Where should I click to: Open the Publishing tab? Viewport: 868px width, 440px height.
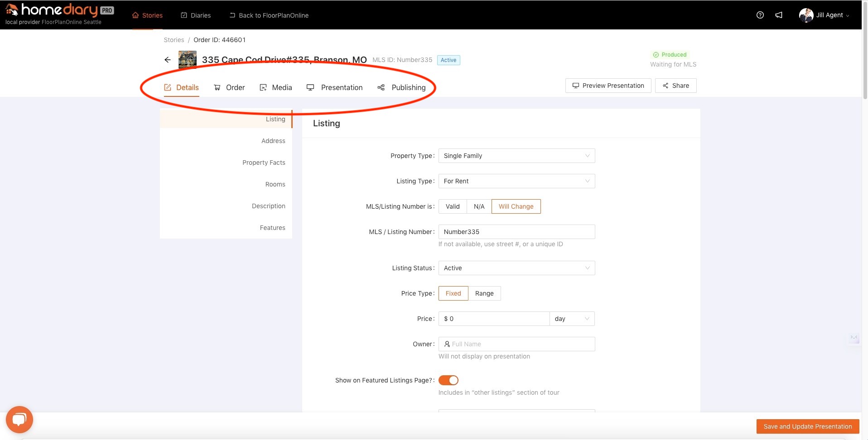(x=402, y=87)
